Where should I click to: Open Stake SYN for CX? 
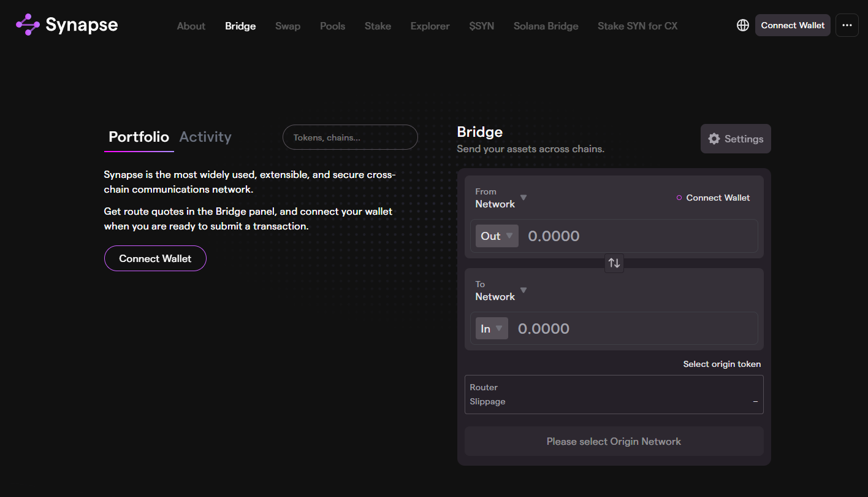tap(638, 26)
